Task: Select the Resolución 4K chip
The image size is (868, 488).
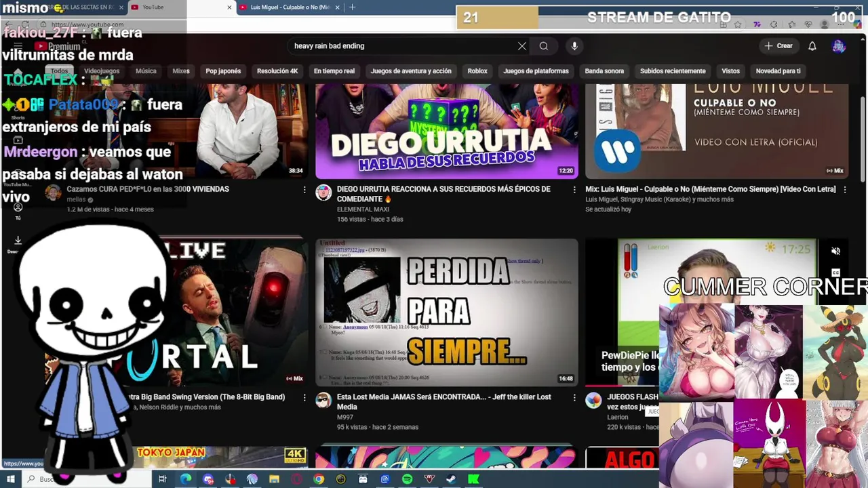Action: 277,71
